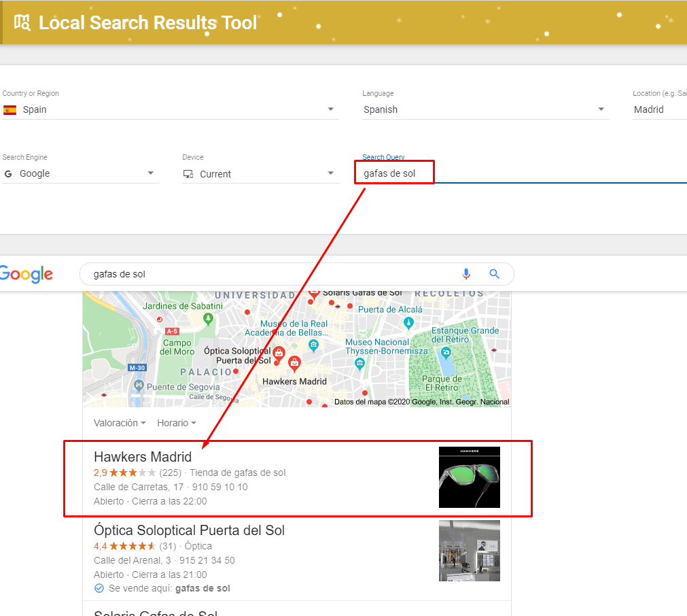Expand the Search Engine dropdown arrow

tap(151, 173)
